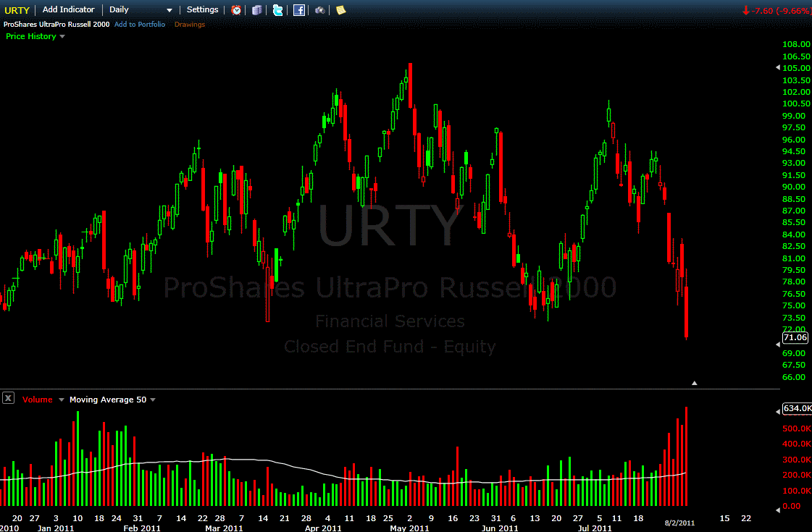
Task: Click the Apr 2011 axis label
Action: (x=323, y=528)
